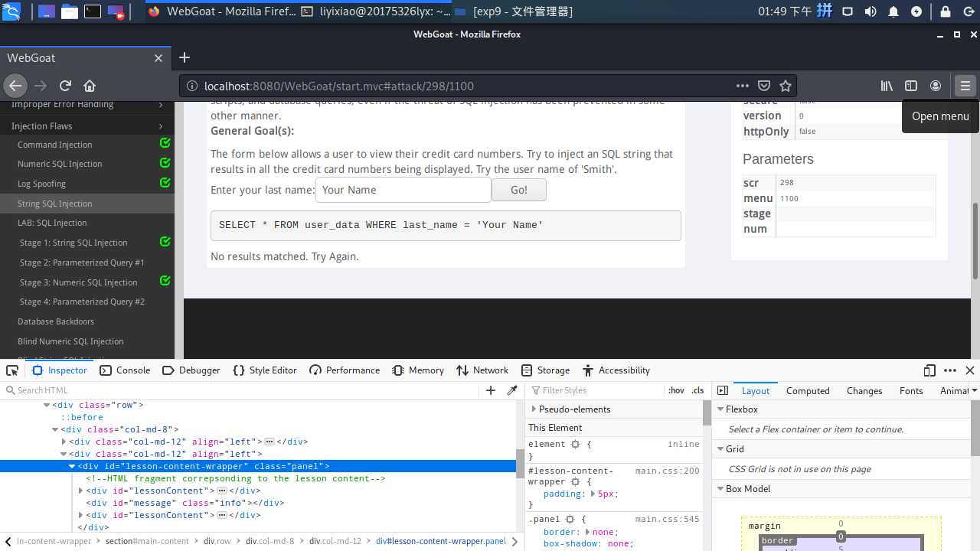Switch to the Fonts sidebar tab
The width and height of the screenshot is (980, 551).
point(911,390)
